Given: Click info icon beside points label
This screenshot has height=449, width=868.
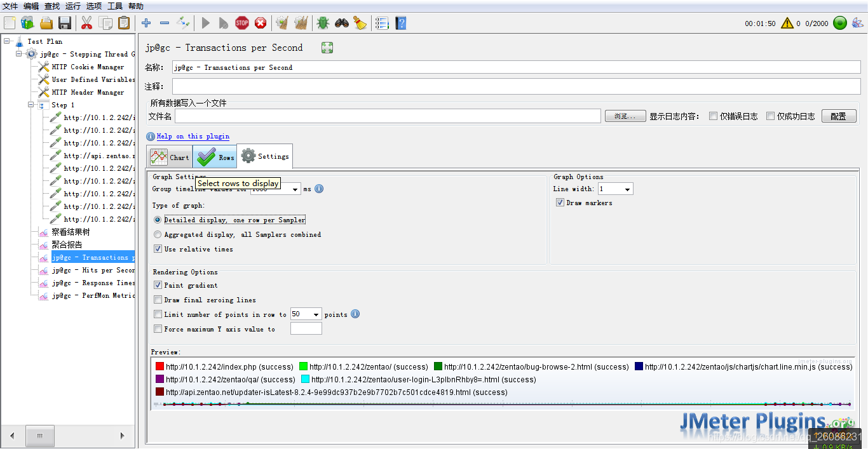Looking at the screenshot, I should pyautogui.click(x=355, y=314).
